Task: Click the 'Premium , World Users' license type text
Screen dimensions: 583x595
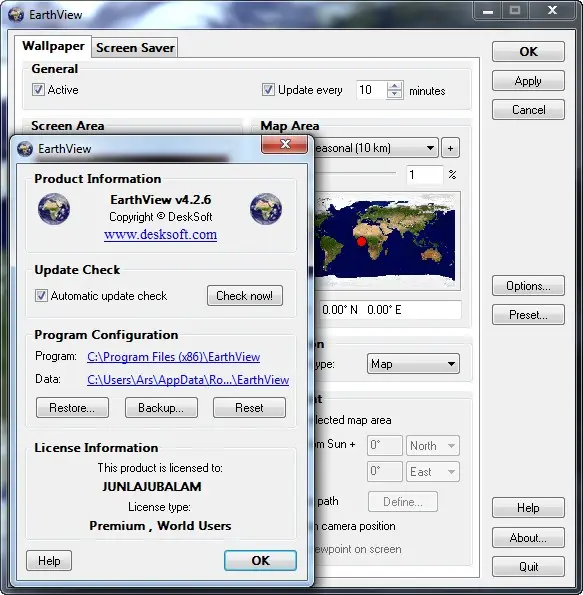Action: pyautogui.click(x=160, y=526)
